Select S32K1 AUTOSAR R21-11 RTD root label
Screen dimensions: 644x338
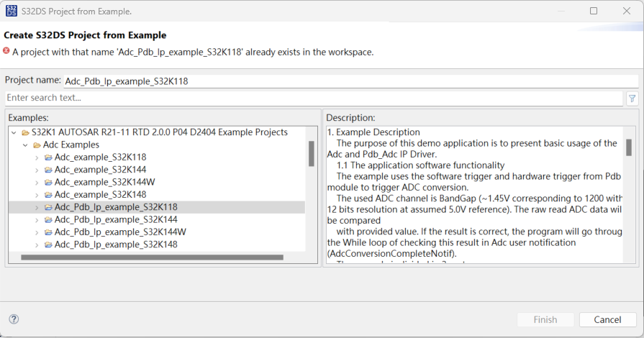pyautogui.click(x=159, y=132)
